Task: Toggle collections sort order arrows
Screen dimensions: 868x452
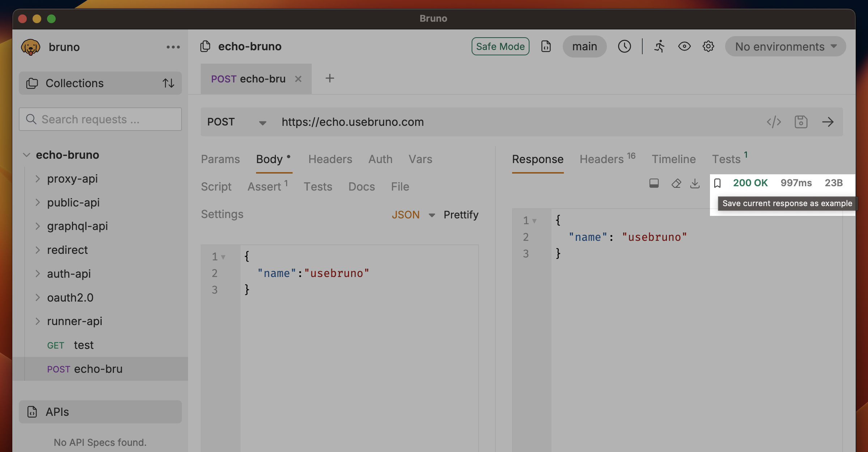Action: coord(168,83)
